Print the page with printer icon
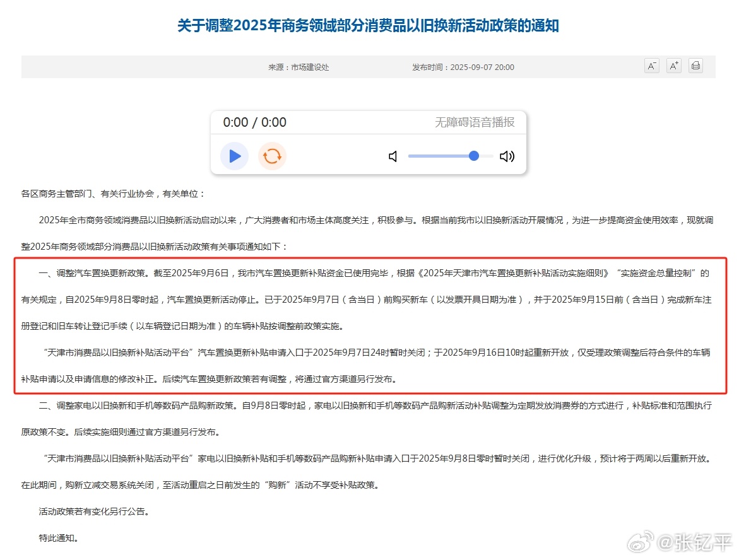 pos(695,66)
